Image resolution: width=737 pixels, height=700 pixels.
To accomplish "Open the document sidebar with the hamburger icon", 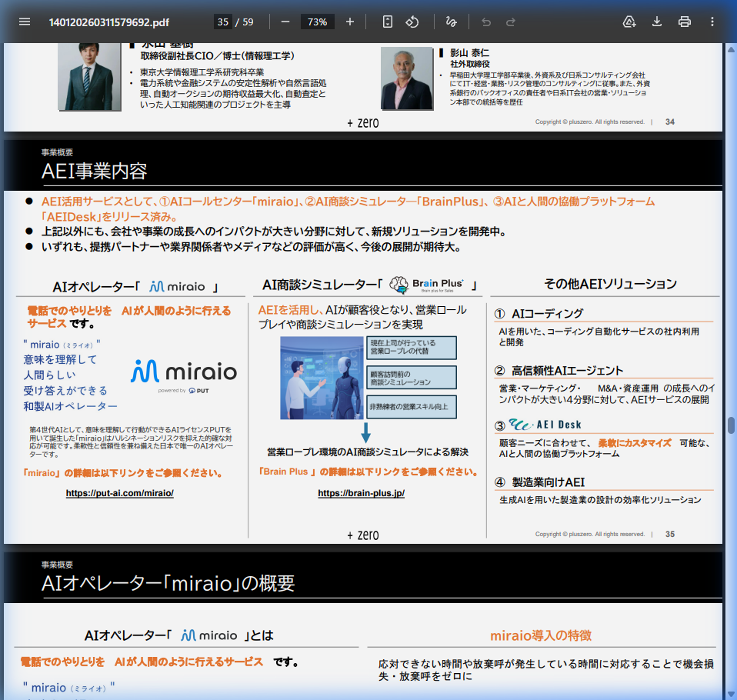I will [x=24, y=22].
